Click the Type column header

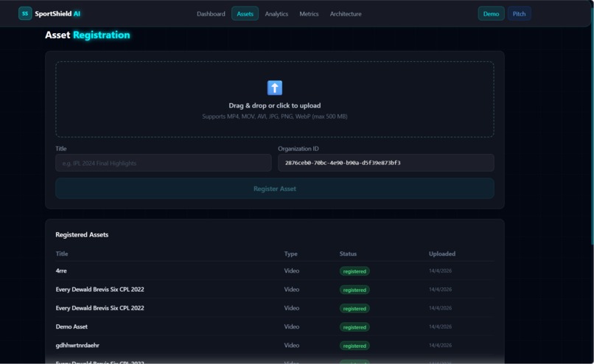(291, 253)
